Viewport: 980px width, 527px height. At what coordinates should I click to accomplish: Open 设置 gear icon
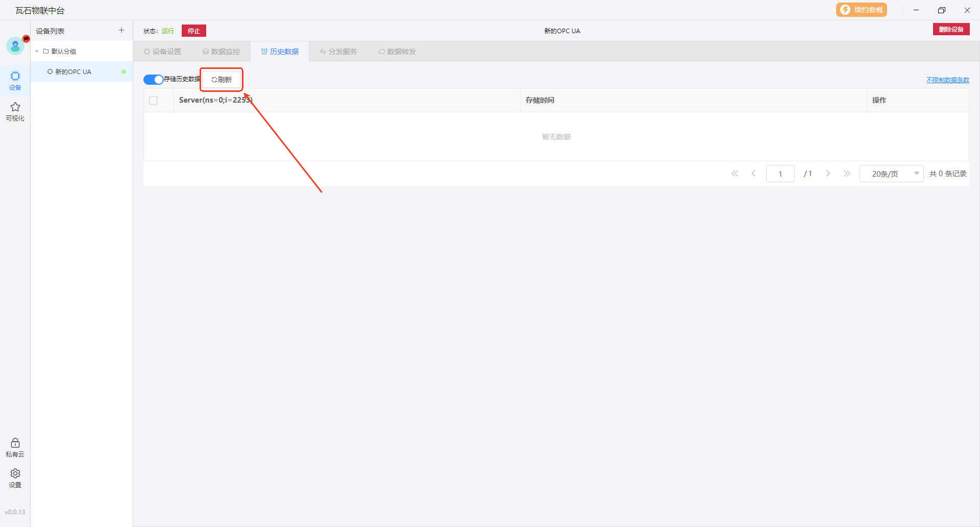(15, 477)
